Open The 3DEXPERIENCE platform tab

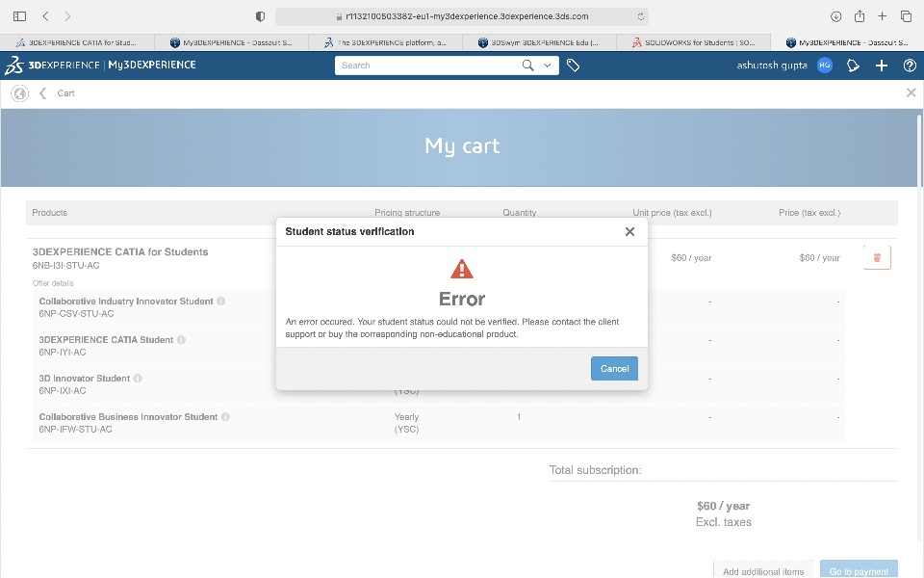(385, 42)
